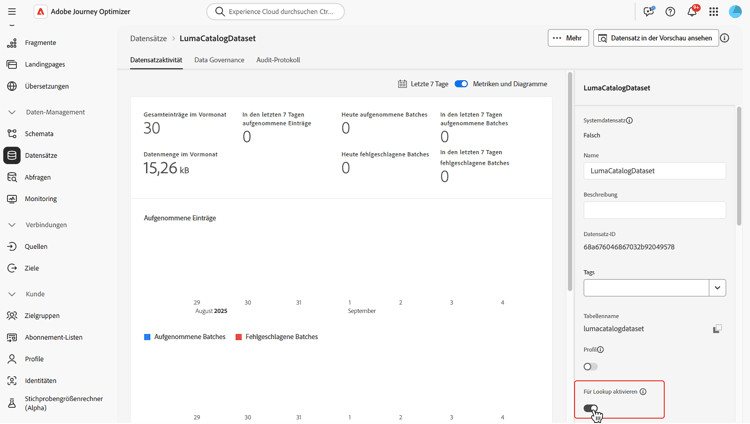The width and height of the screenshot is (750, 424).
Task: Click the red Fehlgeschlagene Batches legend swatch
Action: [x=238, y=337]
